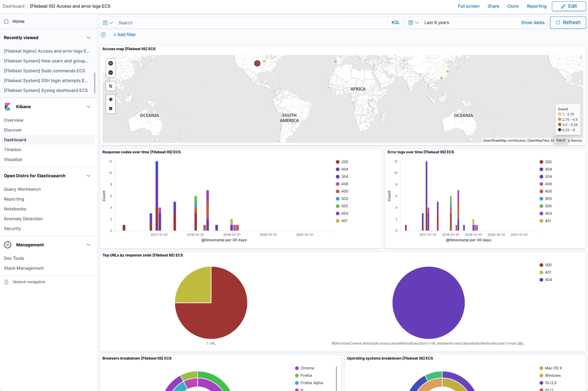
Task: Click the Management gear icon in sidebar
Action: pos(8,245)
